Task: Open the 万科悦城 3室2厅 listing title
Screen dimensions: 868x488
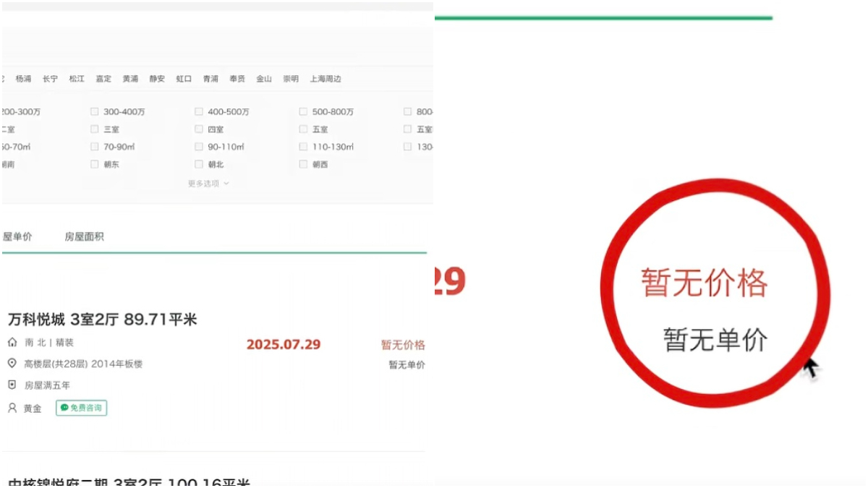Action: pyautogui.click(x=102, y=320)
